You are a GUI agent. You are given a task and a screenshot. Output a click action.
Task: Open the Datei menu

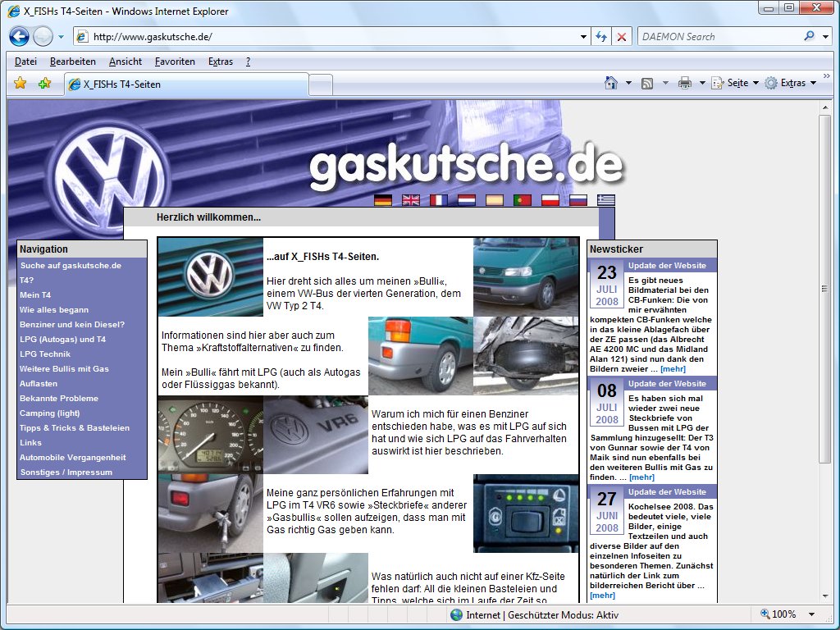25,62
